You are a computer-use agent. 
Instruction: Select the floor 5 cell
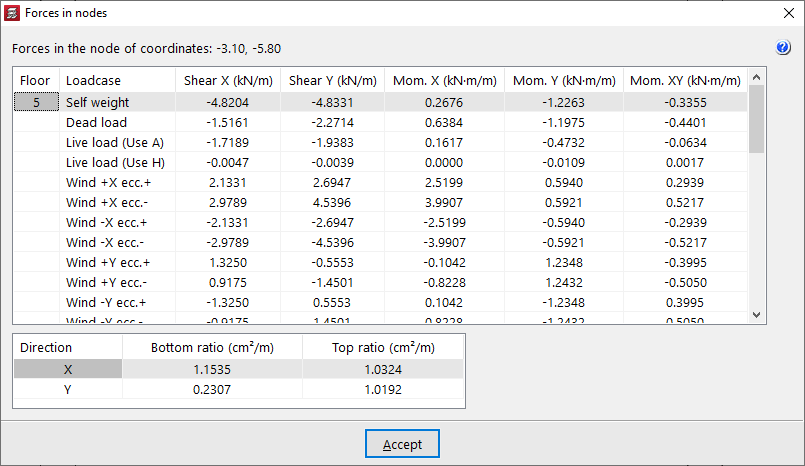(36, 101)
